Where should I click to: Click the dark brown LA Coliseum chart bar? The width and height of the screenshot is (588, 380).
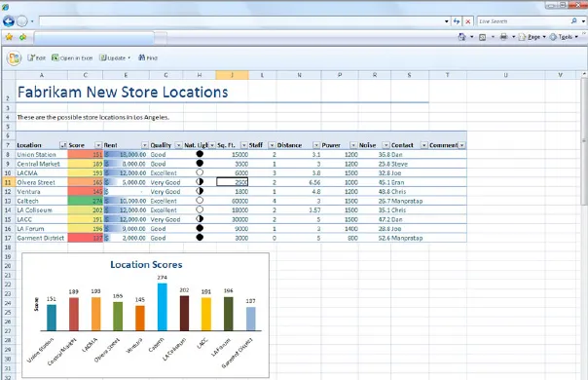click(x=184, y=313)
